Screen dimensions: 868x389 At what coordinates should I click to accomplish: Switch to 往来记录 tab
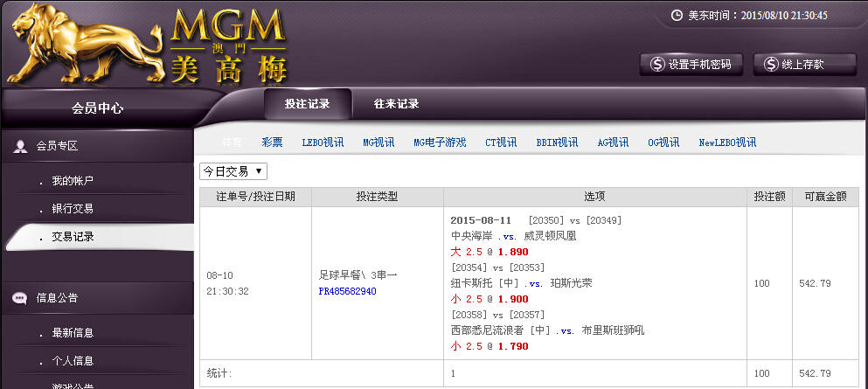pyautogui.click(x=396, y=104)
